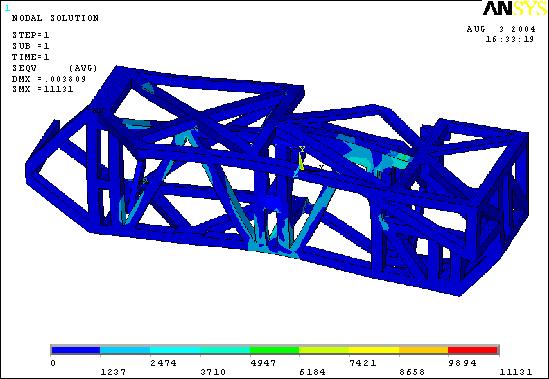Click the ANSYS logo in the corner
This screenshot has width=549, height=379.
click(515, 8)
